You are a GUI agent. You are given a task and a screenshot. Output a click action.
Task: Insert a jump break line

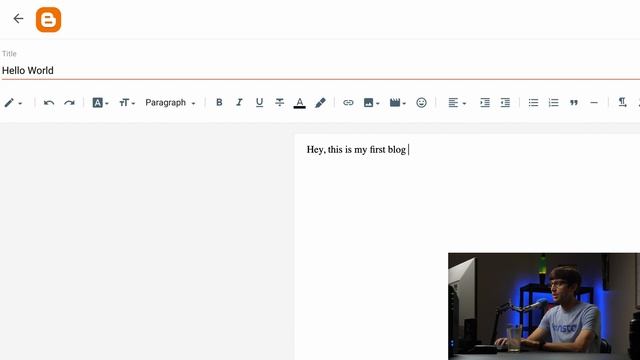[594, 102]
